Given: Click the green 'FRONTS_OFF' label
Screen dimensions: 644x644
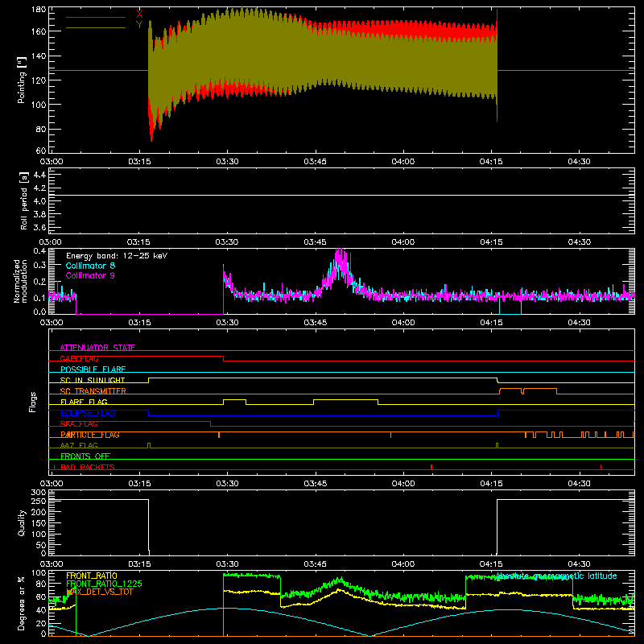Looking at the screenshot, I should coord(85,456).
